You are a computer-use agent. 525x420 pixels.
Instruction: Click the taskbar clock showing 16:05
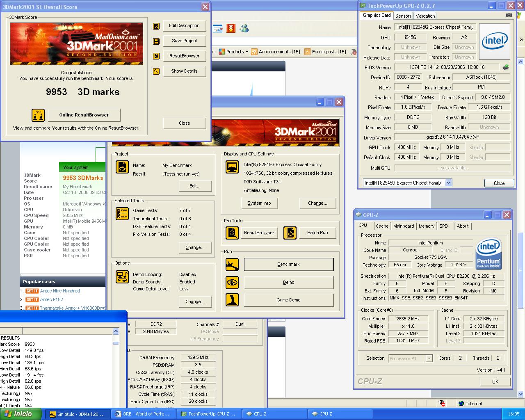click(514, 414)
